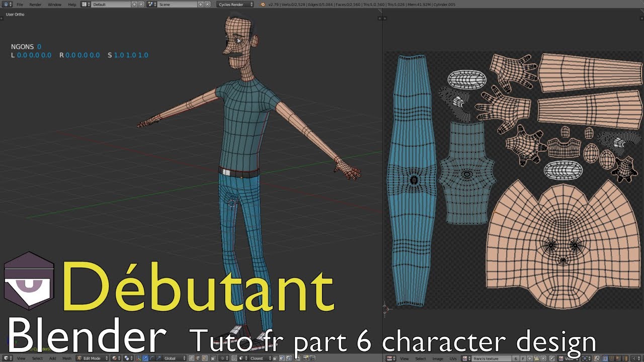Open the Edit Mode dropdown
The height and width of the screenshot is (362, 644).
point(92,358)
